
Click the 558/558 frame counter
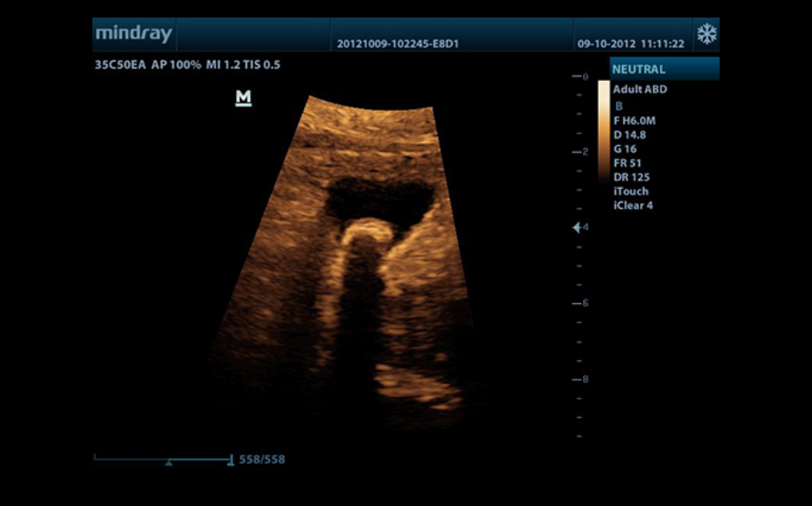(262, 459)
